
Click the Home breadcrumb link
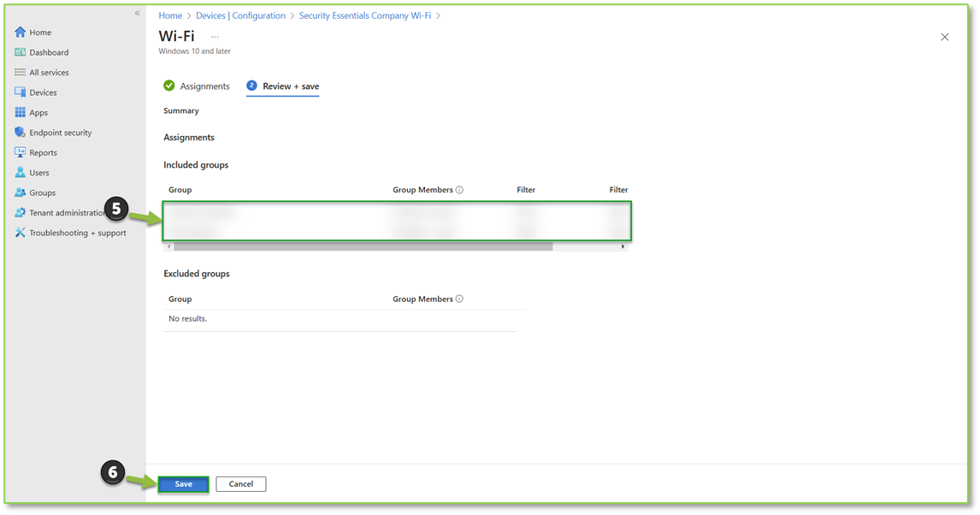click(x=170, y=15)
